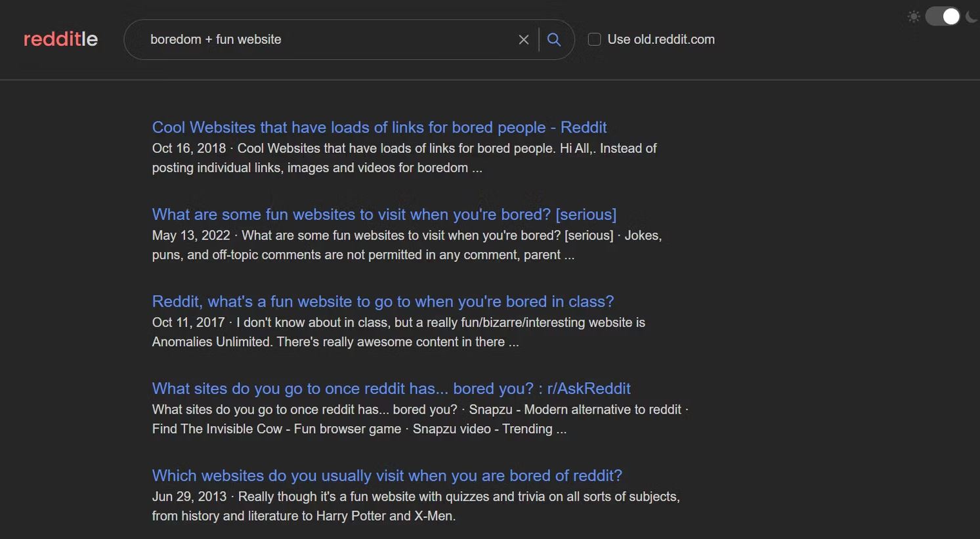This screenshot has height=539, width=980.
Task: Click the moon dark-mode icon
Action: (971, 16)
